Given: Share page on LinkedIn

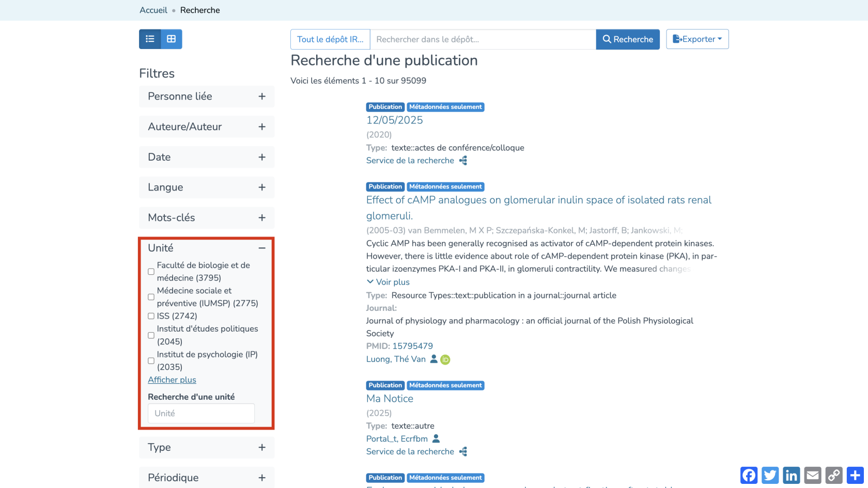Looking at the screenshot, I should (791, 475).
